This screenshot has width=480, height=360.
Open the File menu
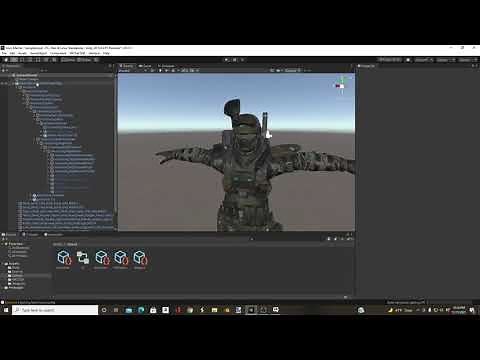click(x=4, y=53)
